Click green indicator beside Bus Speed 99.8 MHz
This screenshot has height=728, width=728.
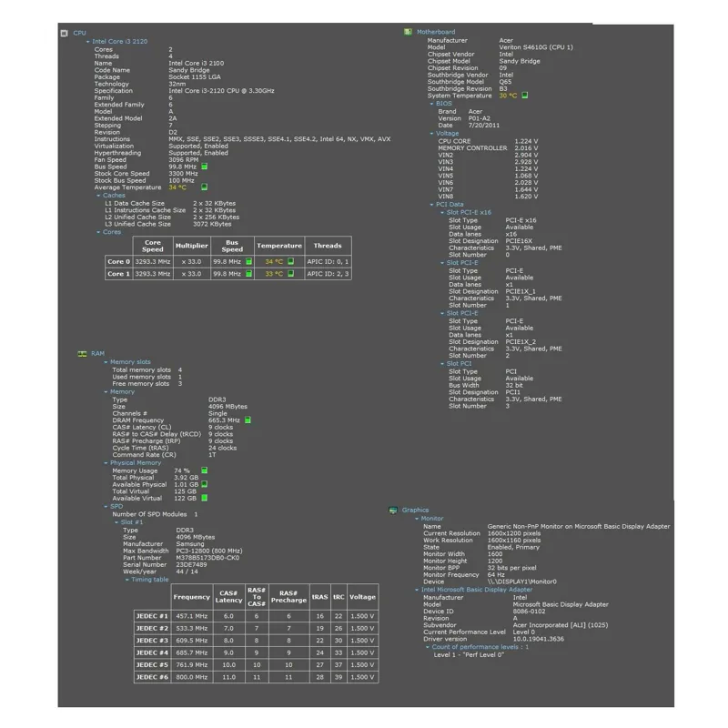click(204, 167)
